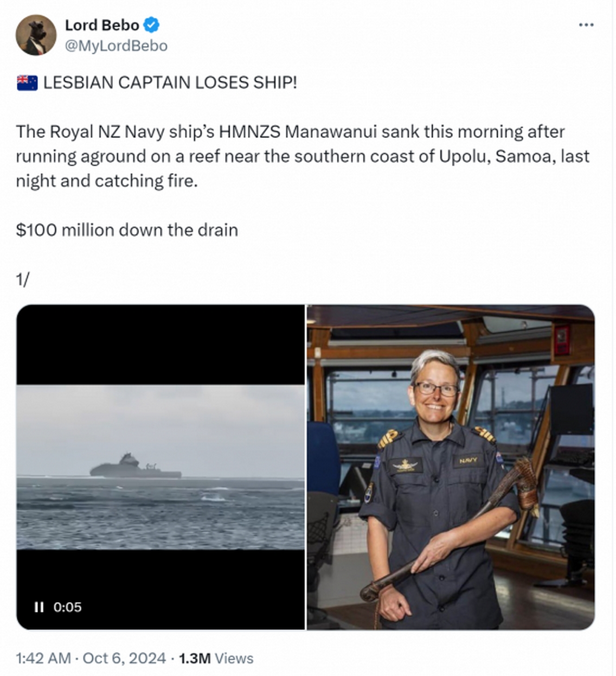
Task: Click the $100 million down the drain line
Action: point(127,230)
